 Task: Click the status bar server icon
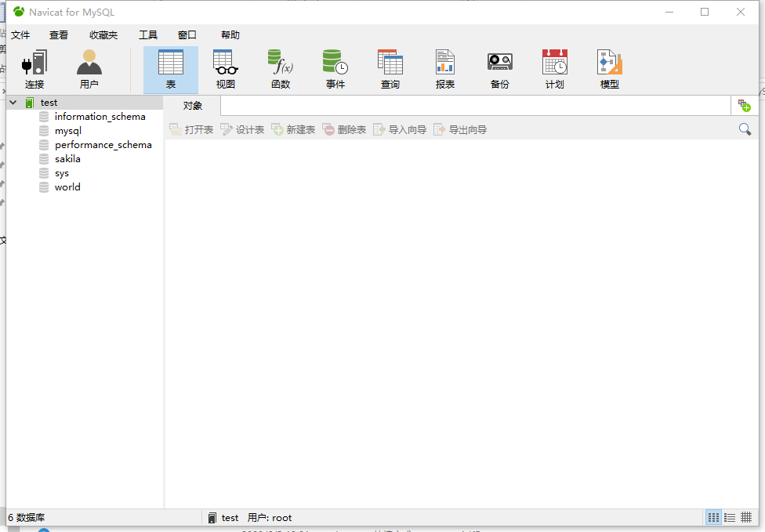pyautogui.click(x=212, y=517)
